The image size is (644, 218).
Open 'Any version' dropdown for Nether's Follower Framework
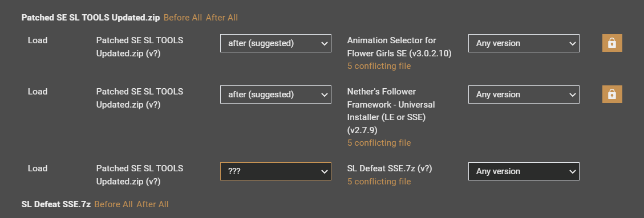(x=524, y=94)
